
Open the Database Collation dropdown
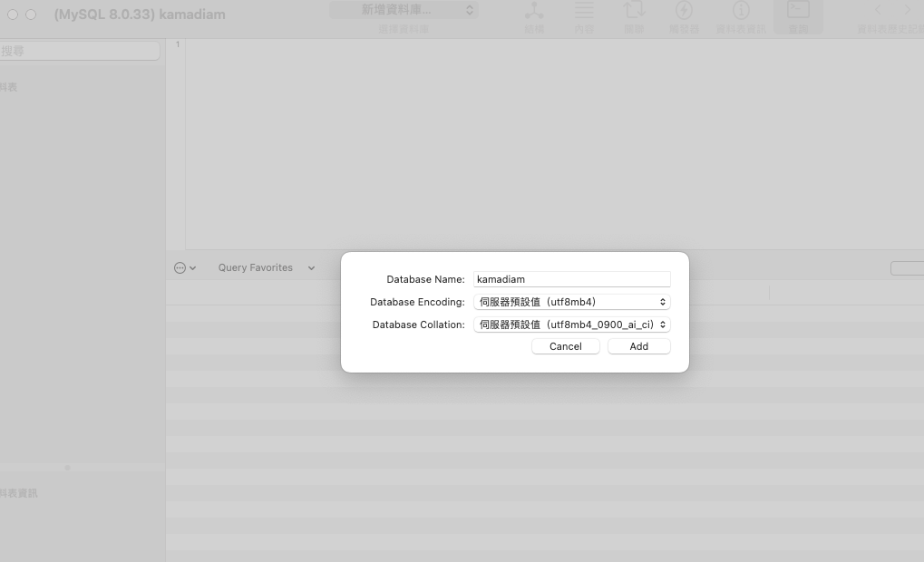tap(571, 325)
